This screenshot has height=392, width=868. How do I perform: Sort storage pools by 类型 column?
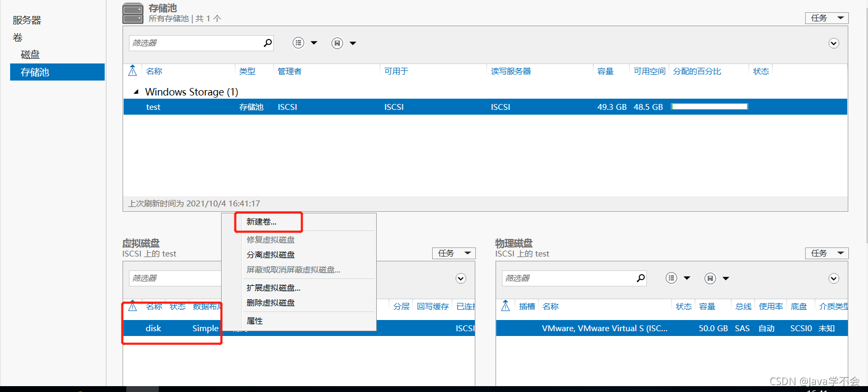coord(247,71)
